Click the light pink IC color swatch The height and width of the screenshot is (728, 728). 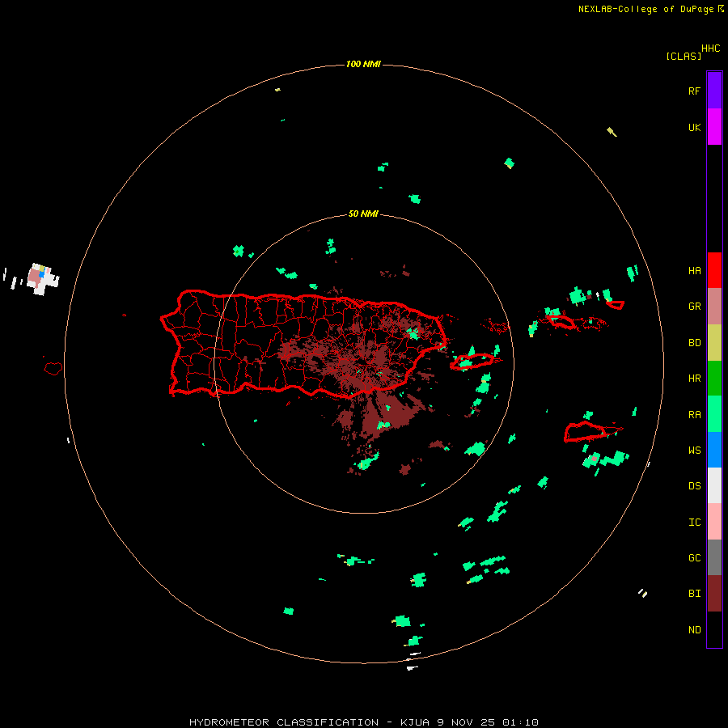click(714, 522)
